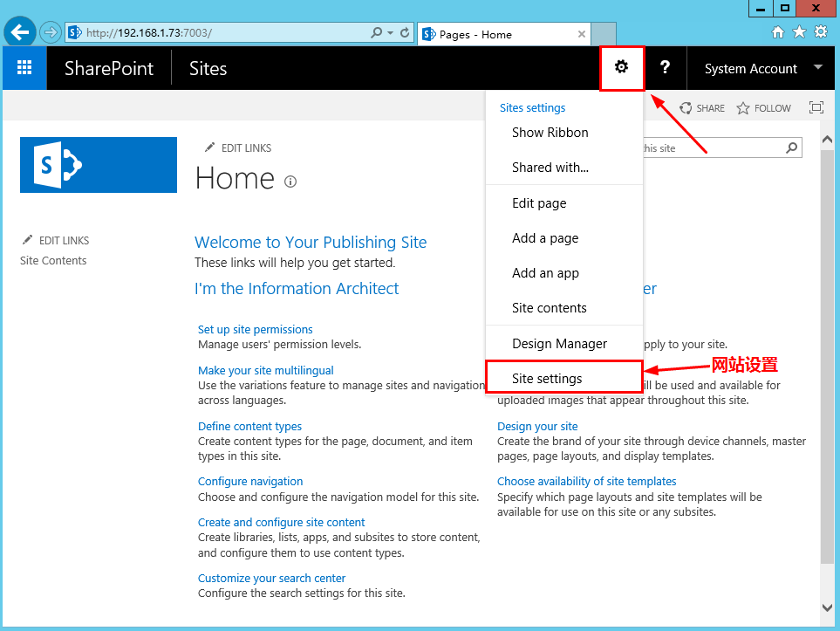Click the settings gear icon in SharePoint bar
This screenshot has width=840, height=631.
(x=621, y=67)
